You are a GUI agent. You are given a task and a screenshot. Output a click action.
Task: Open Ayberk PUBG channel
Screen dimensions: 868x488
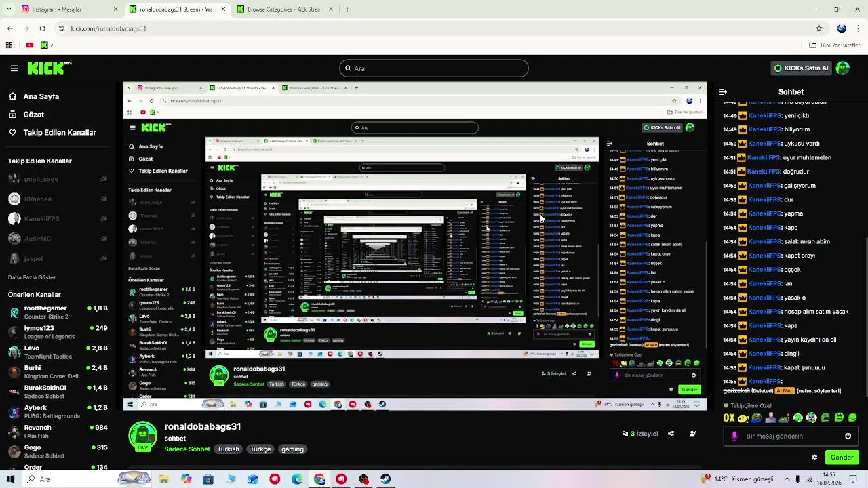[58, 411]
